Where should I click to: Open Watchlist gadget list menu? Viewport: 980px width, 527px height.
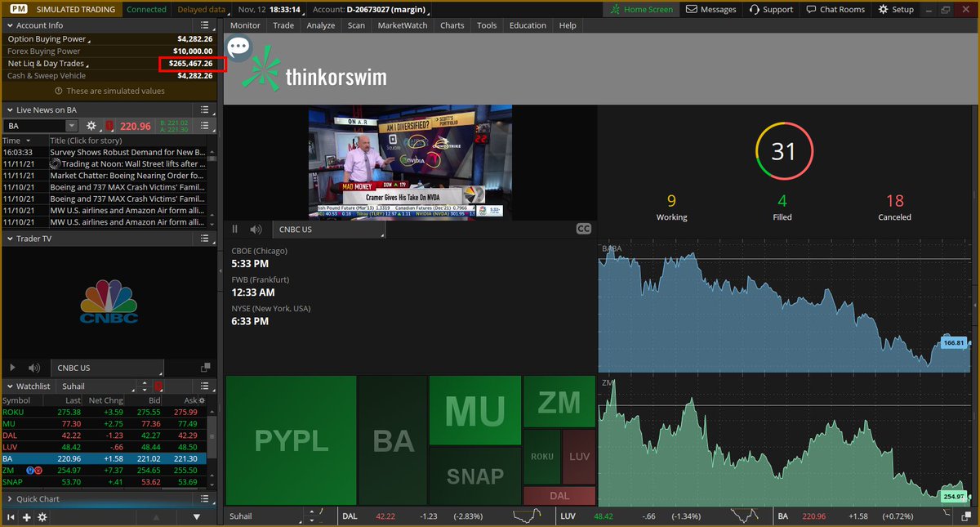coord(205,386)
